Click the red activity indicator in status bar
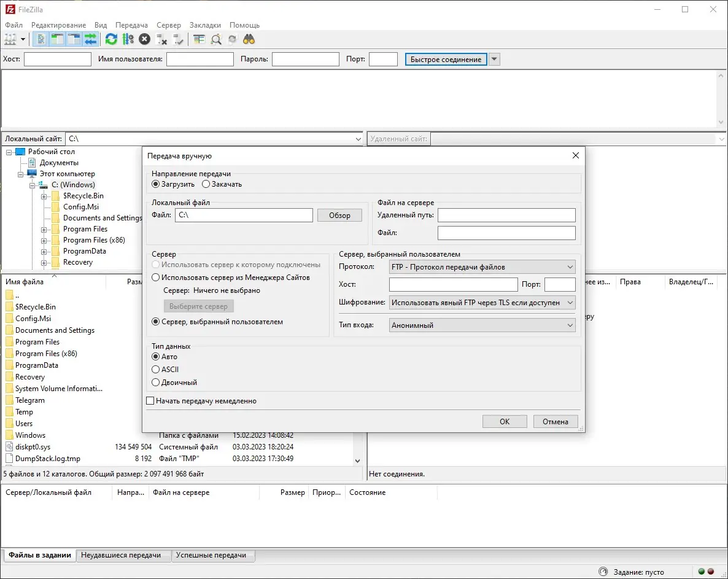 711,572
